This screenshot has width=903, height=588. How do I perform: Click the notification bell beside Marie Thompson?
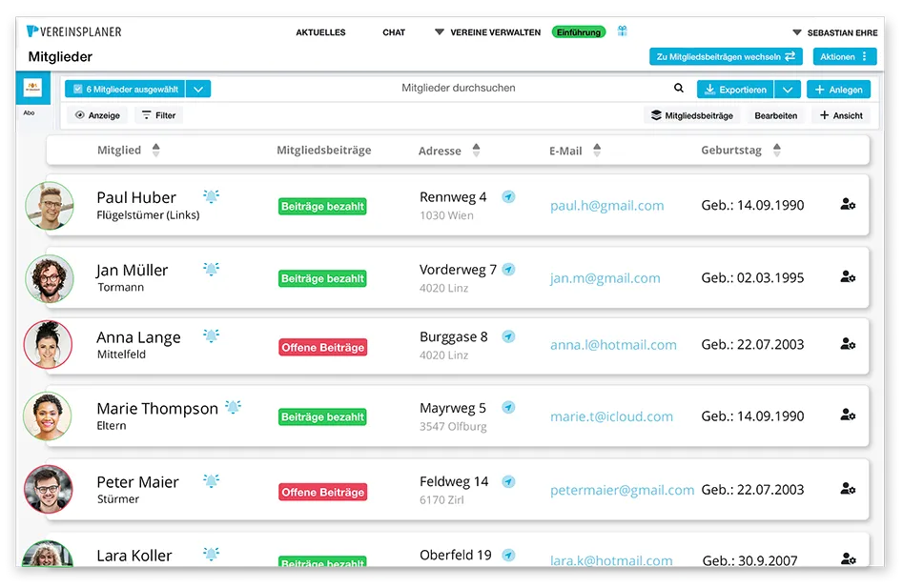pyautogui.click(x=234, y=407)
